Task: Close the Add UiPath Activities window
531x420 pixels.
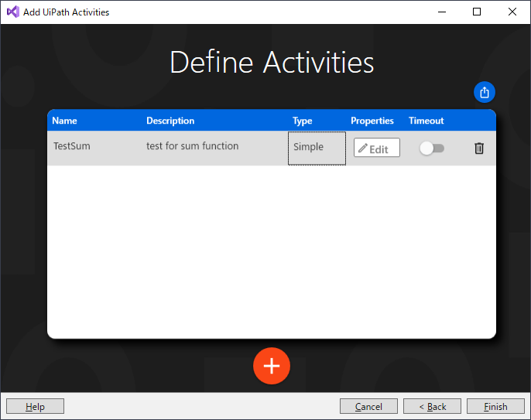Action: (512, 12)
